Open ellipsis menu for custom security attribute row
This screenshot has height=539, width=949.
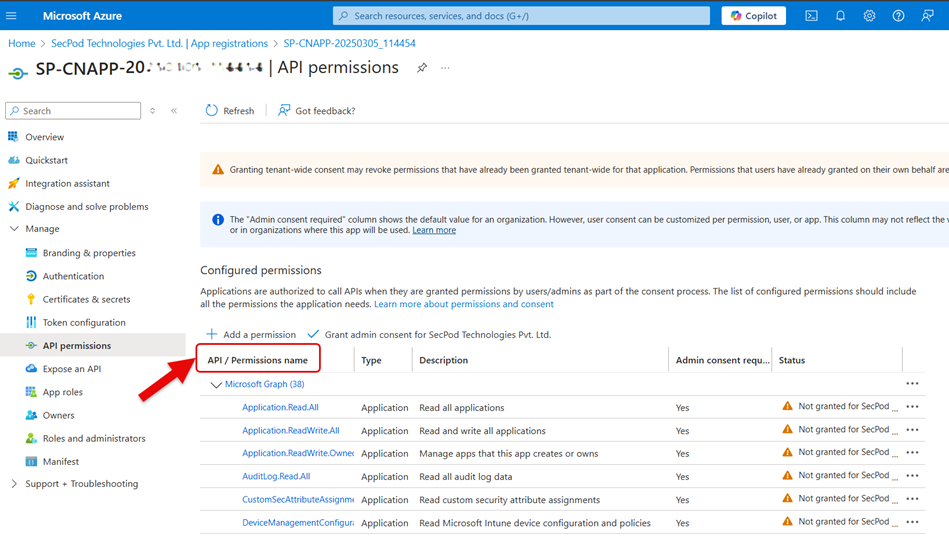pyautogui.click(x=912, y=498)
